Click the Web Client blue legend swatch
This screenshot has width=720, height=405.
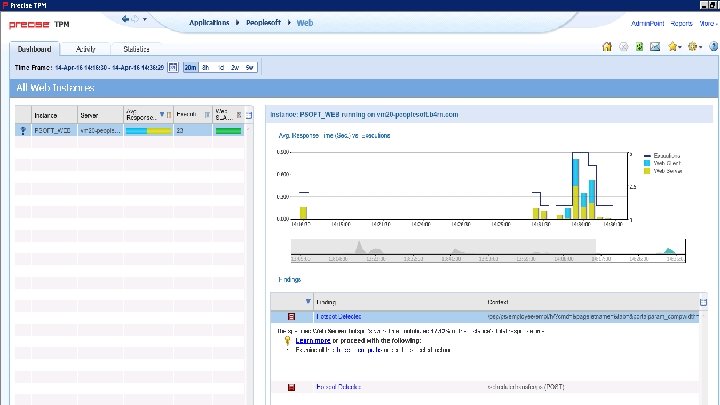(647, 163)
